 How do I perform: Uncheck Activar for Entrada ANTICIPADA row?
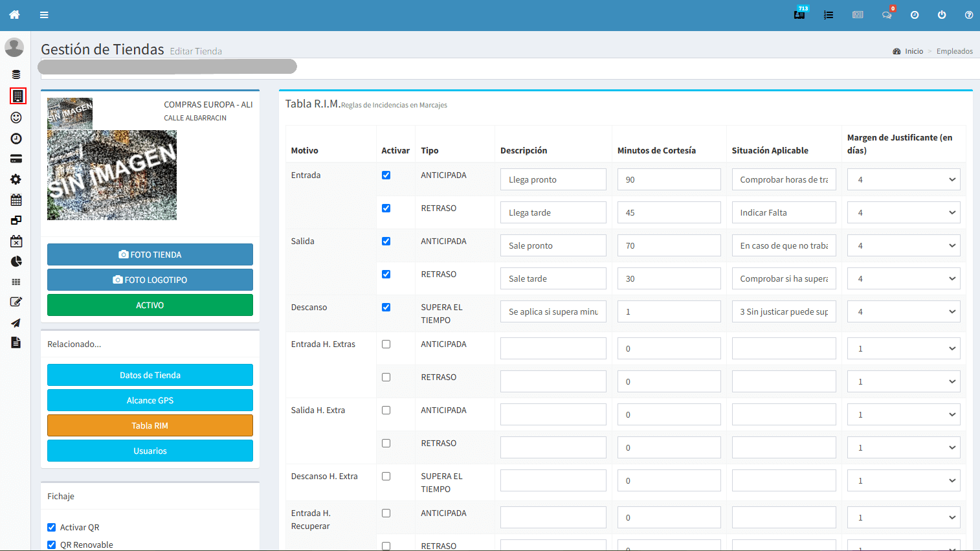coord(386,175)
